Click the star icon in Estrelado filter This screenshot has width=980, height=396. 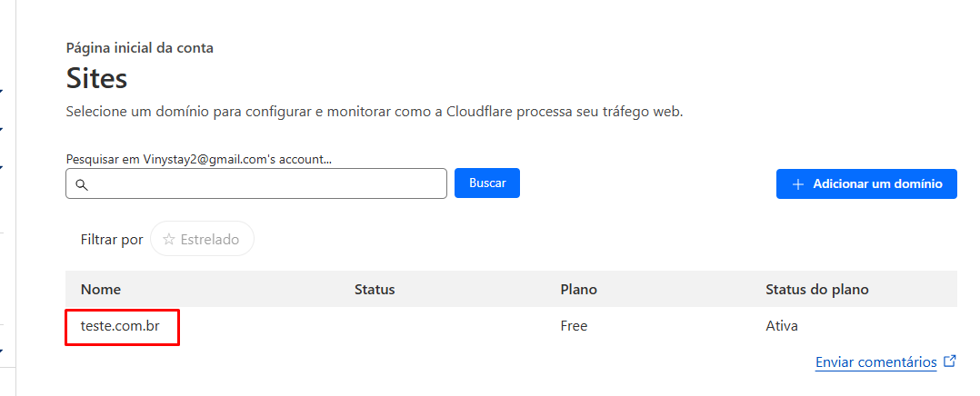(168, 239)
